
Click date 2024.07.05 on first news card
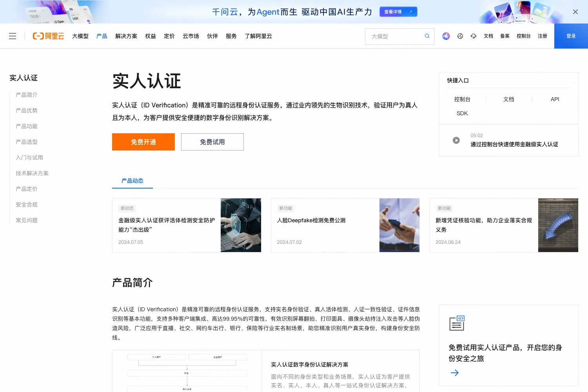click(131, 242)
